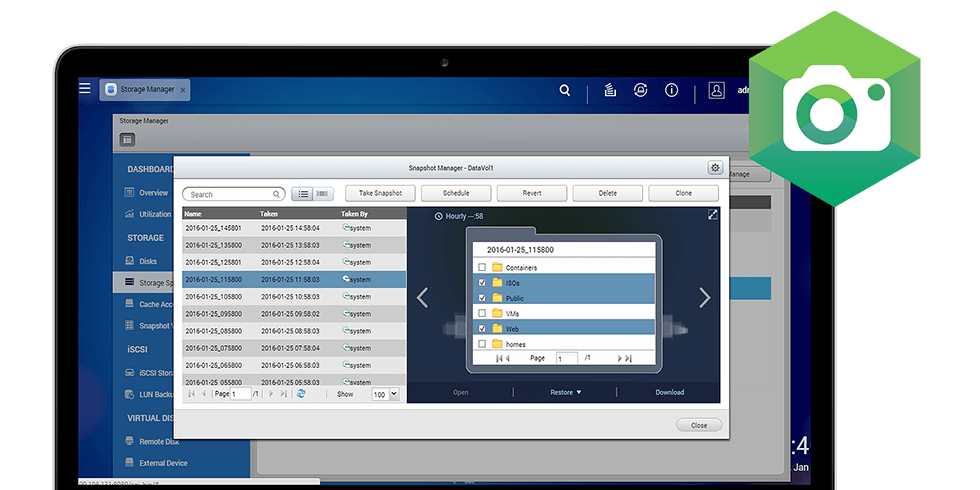Open the Restore dropdown menu
980x490 pixels.
(x=566, y=392)
